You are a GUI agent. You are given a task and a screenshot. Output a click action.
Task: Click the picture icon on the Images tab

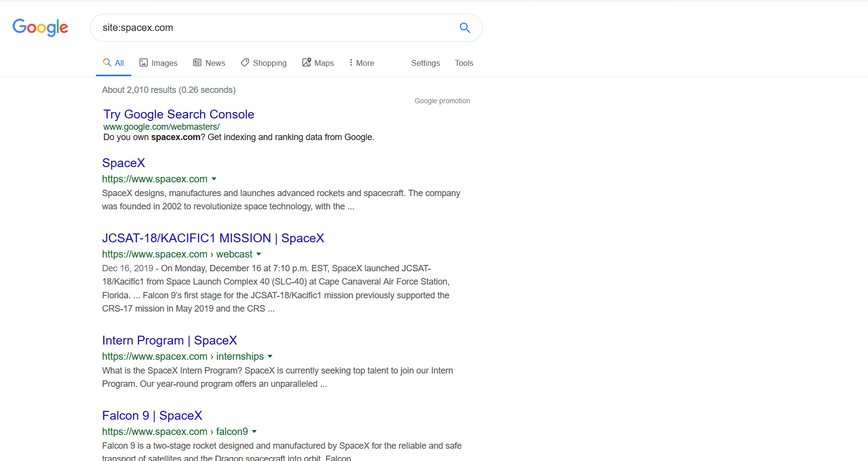(144, 62)
